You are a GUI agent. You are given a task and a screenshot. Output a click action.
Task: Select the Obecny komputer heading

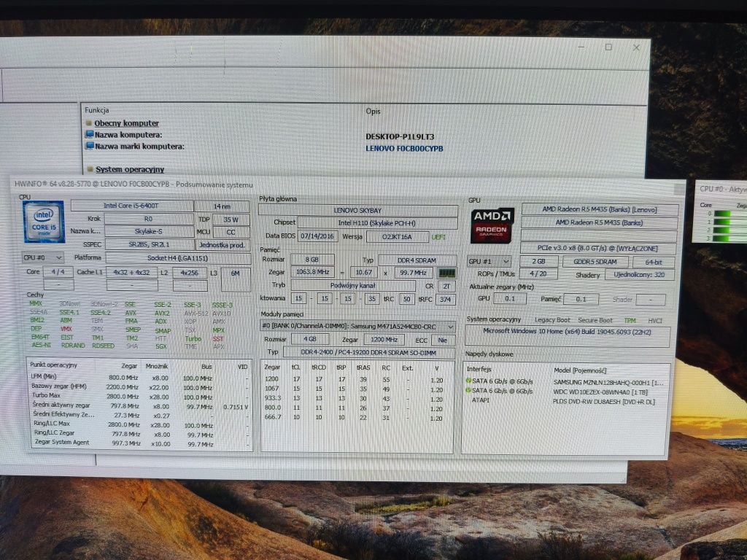[126, 123]
